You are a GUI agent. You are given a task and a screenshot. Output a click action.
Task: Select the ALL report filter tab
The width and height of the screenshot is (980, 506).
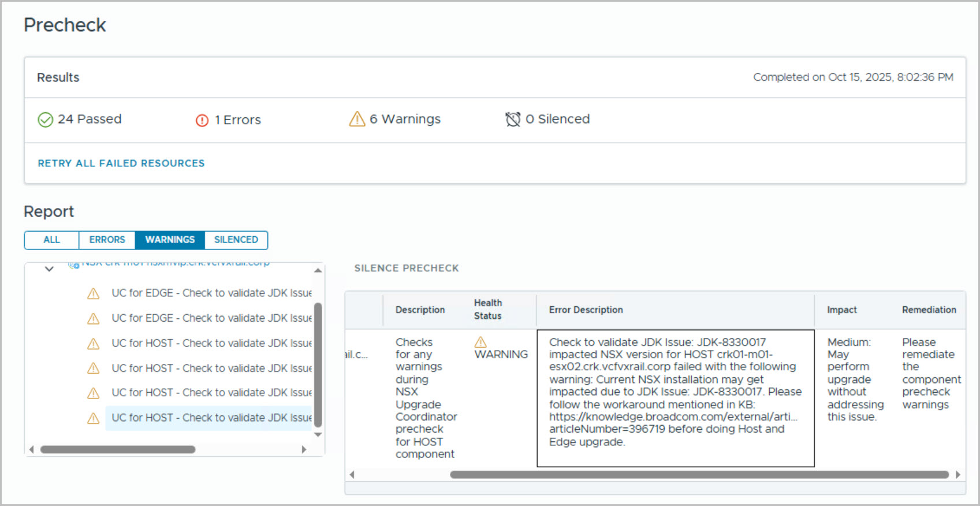[x=51, y=240]
